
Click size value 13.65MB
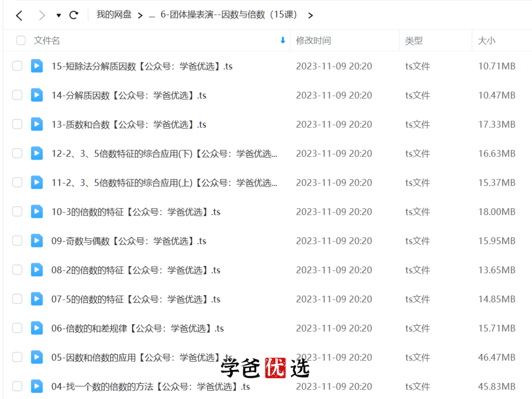click(497, 270)
